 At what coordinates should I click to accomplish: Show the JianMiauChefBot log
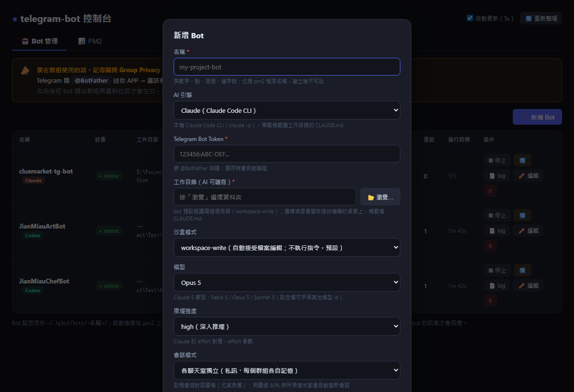coord(497,286)
